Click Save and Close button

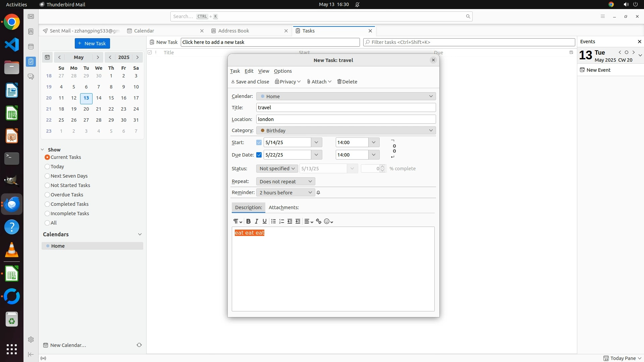(250, 82)
